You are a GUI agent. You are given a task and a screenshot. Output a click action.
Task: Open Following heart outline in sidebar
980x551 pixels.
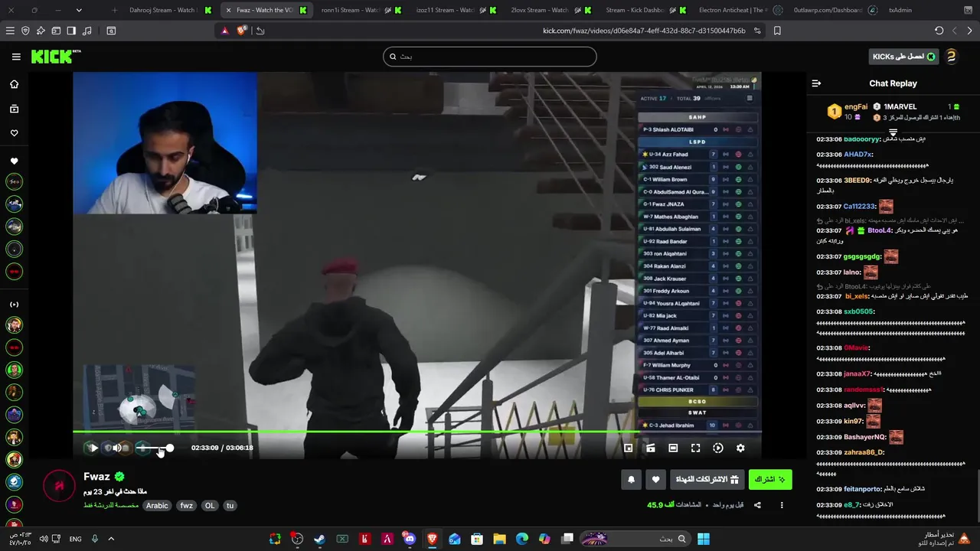(14, 133)
